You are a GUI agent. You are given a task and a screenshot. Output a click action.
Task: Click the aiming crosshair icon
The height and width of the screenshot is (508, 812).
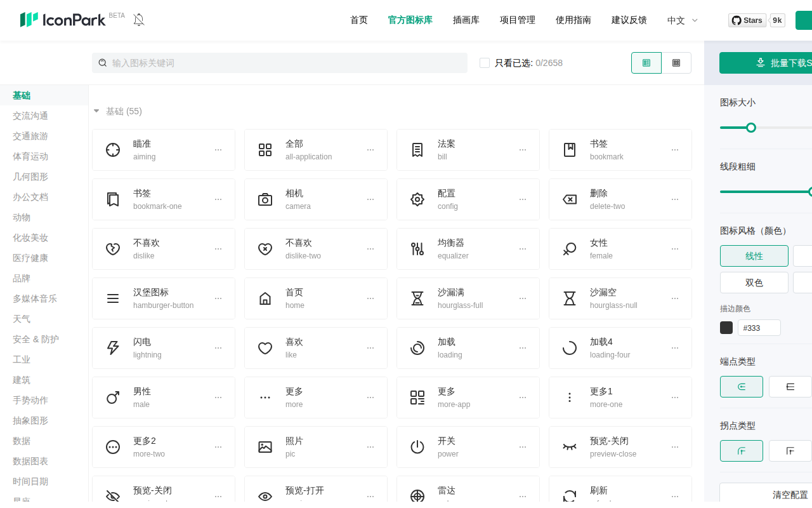[113, 150]
